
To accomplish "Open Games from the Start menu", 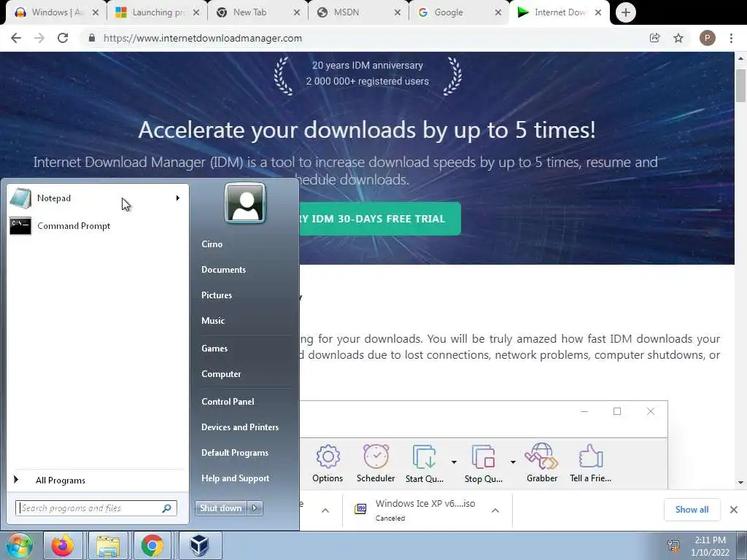I will pos(214,349).
